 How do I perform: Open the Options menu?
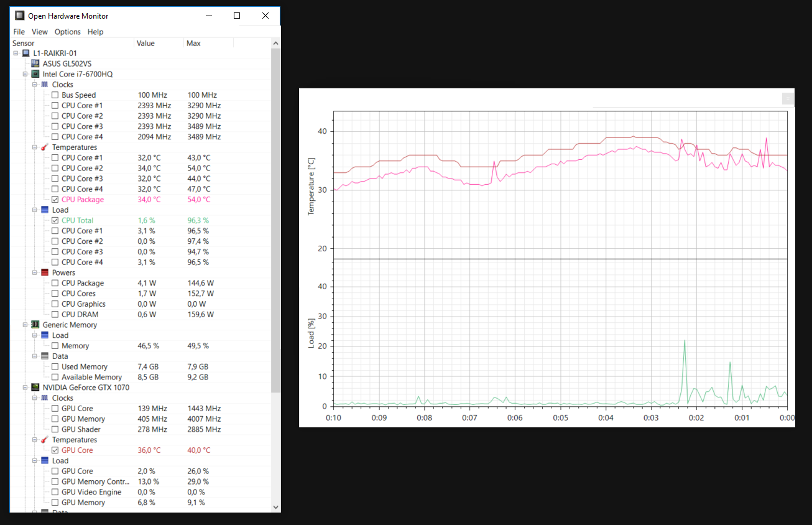[68, 32]
